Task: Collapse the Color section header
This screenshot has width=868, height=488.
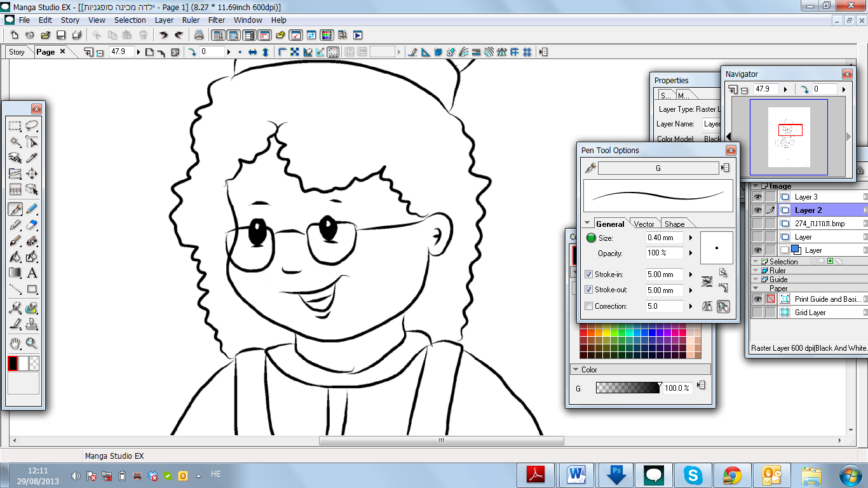Action: 575,369
